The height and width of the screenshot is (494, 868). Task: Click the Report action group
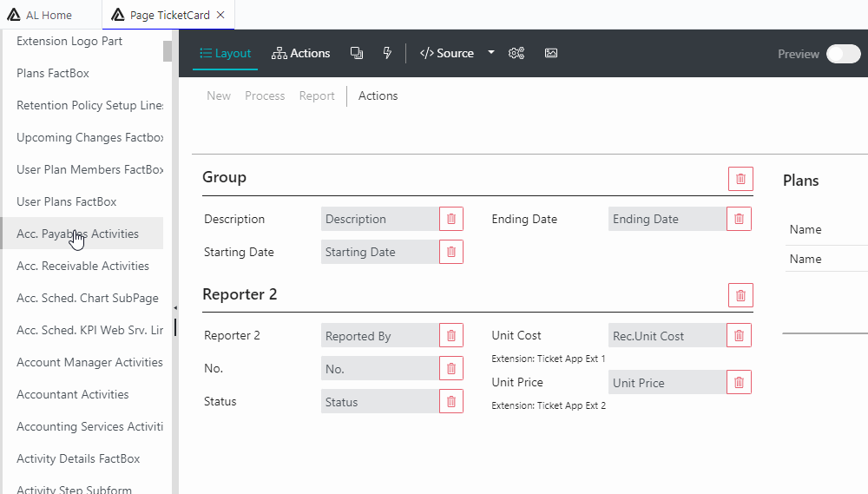tap(317, 96)
